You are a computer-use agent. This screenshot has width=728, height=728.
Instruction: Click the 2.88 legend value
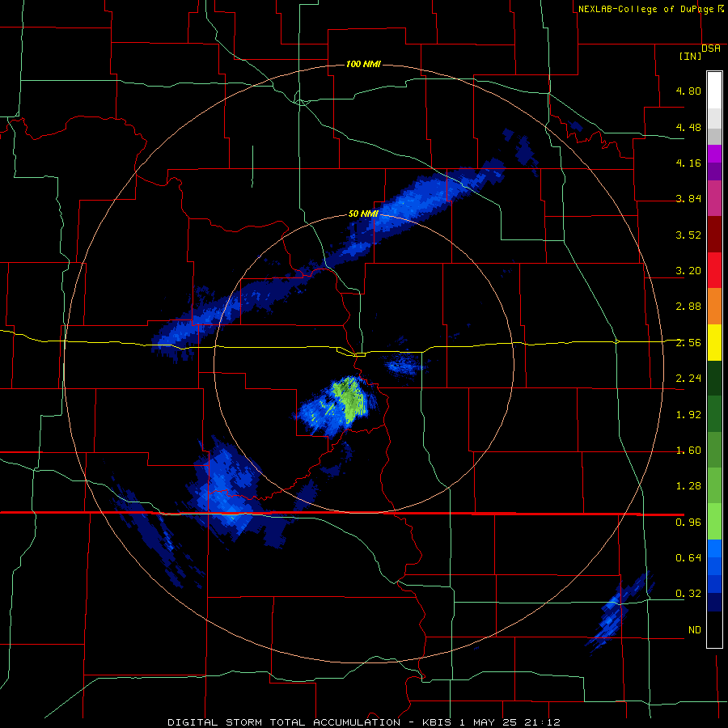click(x=688, y=307)
